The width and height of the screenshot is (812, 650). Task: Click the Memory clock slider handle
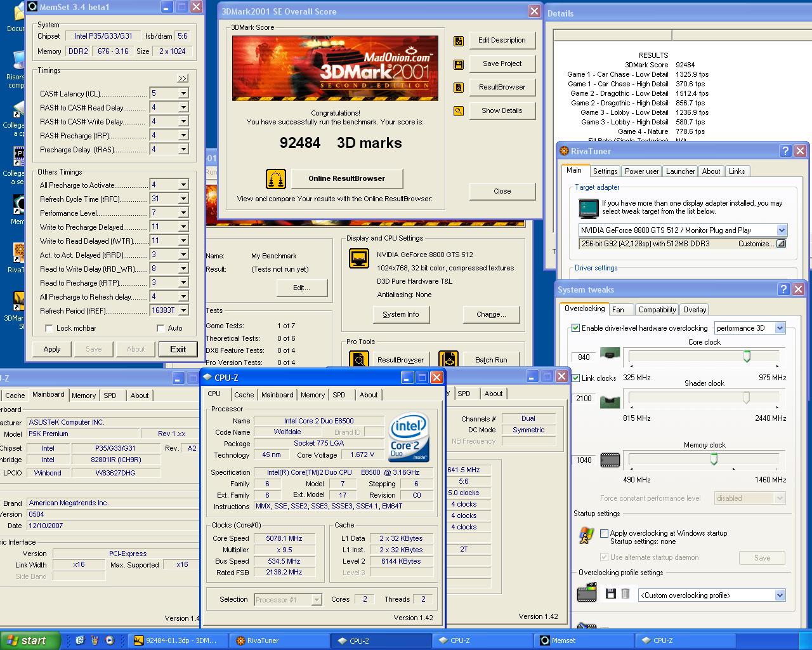714,459
